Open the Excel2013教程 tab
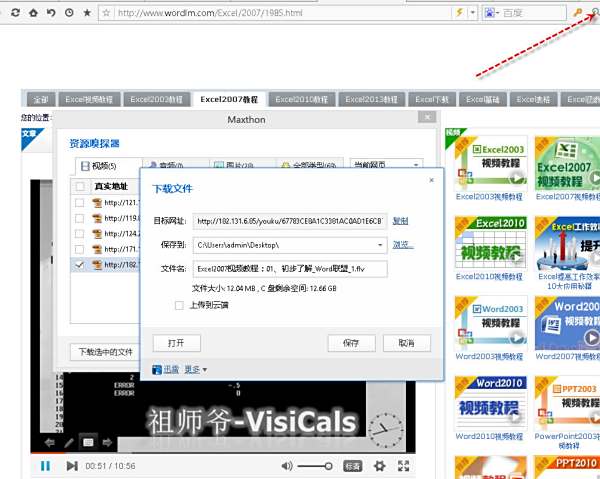Viewport: 600px width, 479px height. tap(372, 99)
